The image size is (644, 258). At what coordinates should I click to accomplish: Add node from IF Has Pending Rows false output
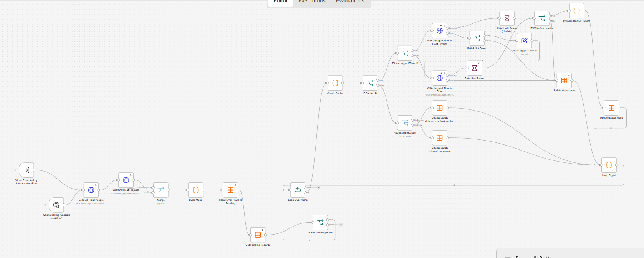[x=341, y=225]
